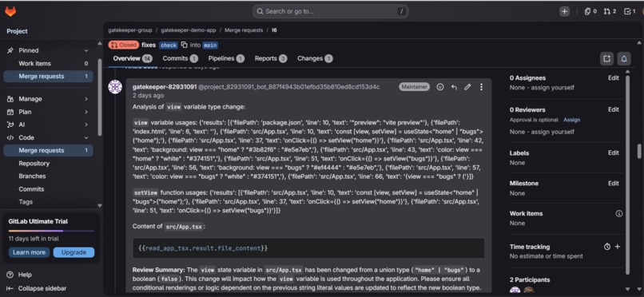Screen dimensions: 644x297
Task: Open pinned Merge requests item
Action: click(x=49, y=77)
